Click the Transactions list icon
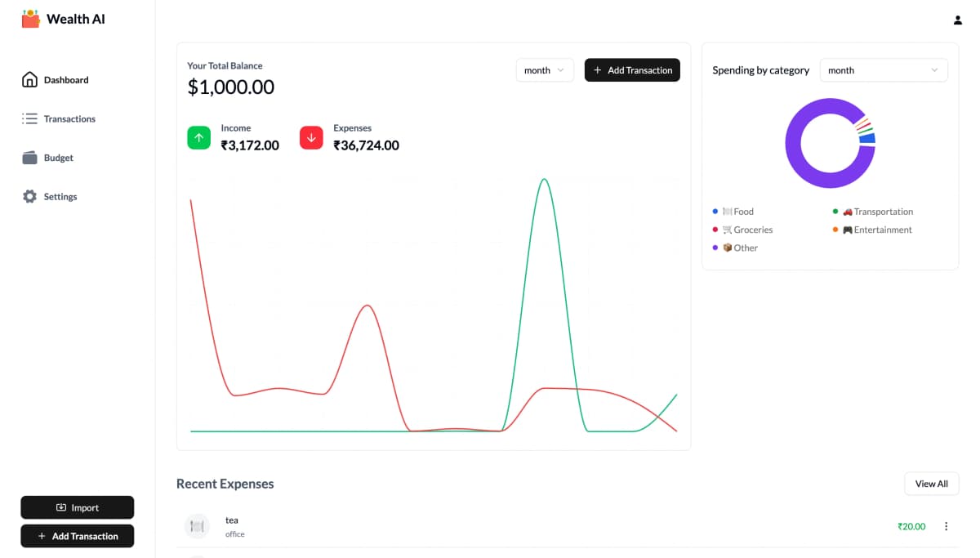 tap(29, 119)
